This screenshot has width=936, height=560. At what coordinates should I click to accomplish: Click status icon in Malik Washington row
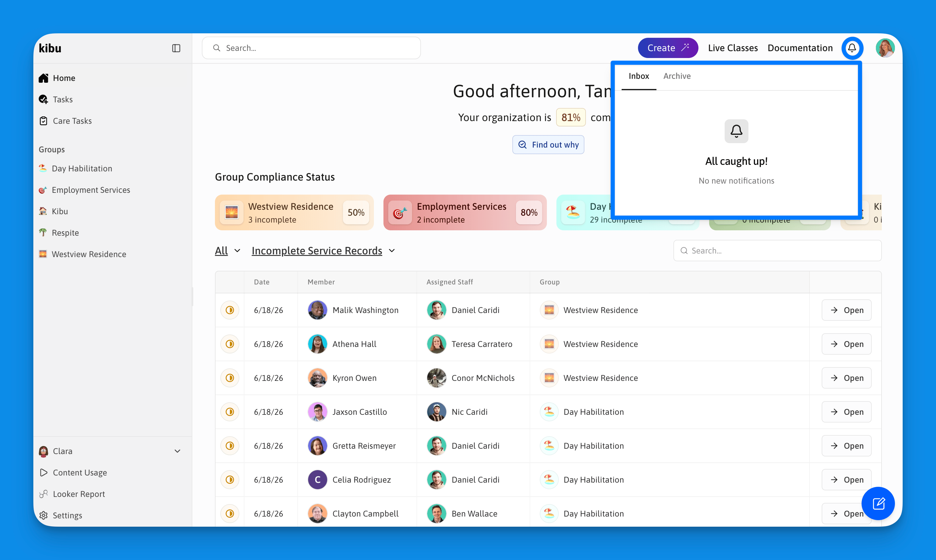230,310
